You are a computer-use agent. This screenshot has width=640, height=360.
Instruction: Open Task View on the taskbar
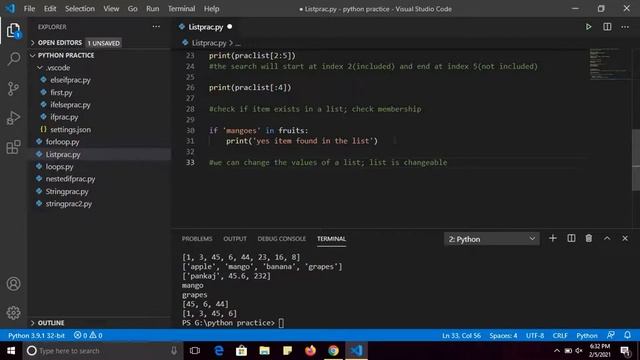pos(195,351)
